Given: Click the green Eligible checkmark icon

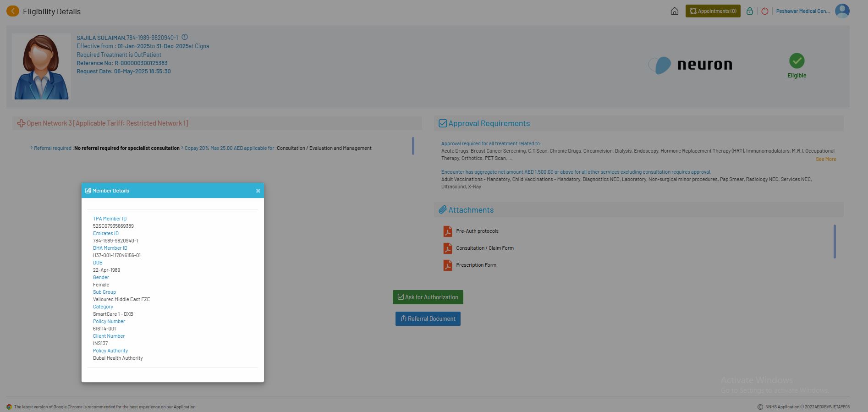Looking at the screenshot, I should click(x=797, y=61).
